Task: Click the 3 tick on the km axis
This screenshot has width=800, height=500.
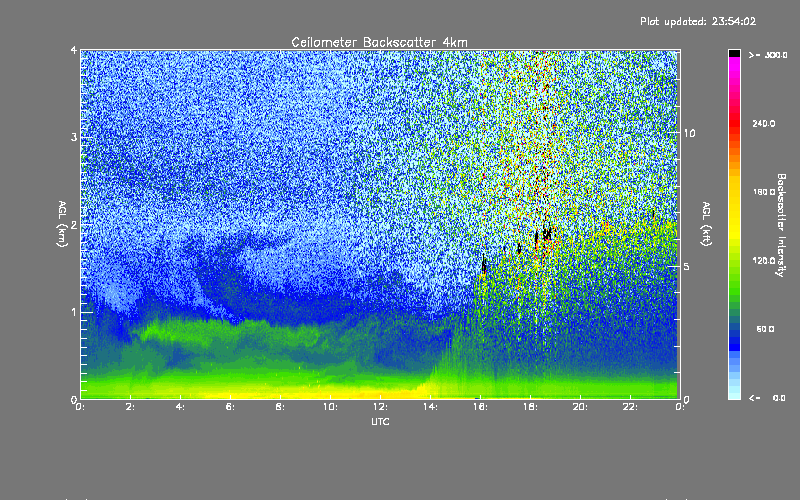Action: (74, 137)
